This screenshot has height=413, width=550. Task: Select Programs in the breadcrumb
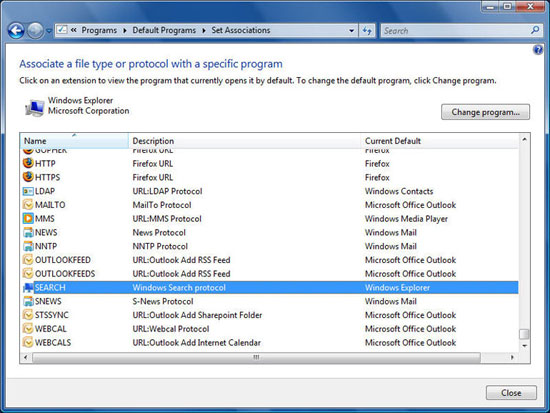(x=99, y=31)
